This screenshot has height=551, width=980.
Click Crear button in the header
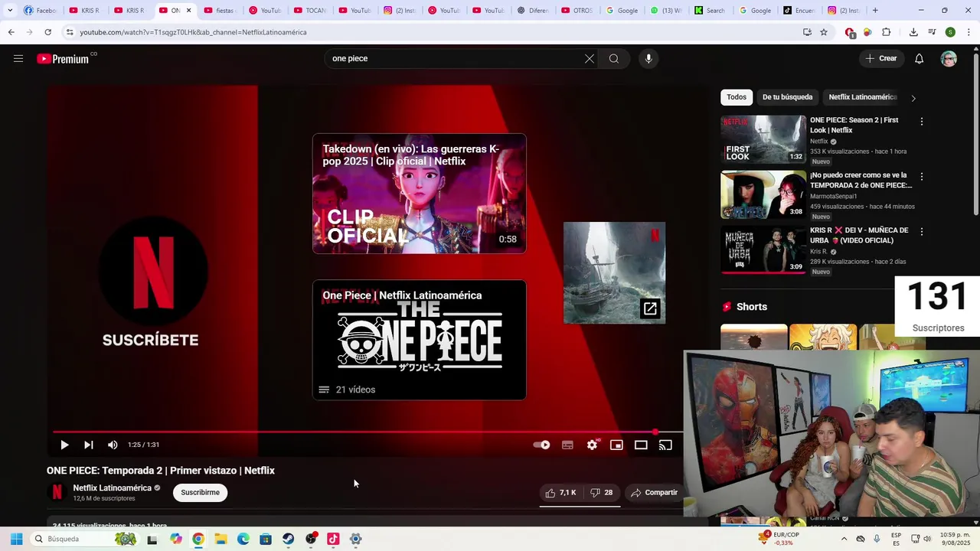pyautogui.click(x=880, y=59)
